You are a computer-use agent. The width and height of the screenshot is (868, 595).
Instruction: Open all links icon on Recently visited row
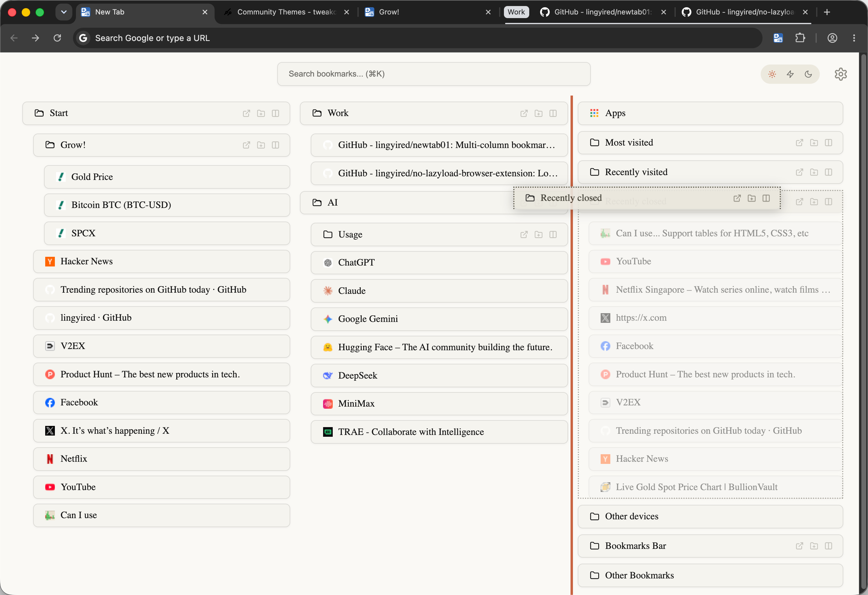tap(799, 172)
